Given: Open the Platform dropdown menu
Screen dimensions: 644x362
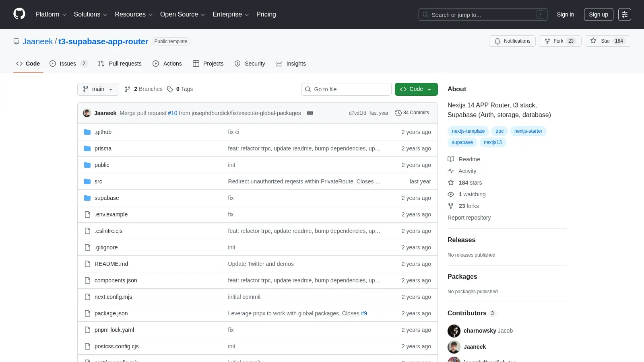Looking at the screenshot, I should [51, 14].
